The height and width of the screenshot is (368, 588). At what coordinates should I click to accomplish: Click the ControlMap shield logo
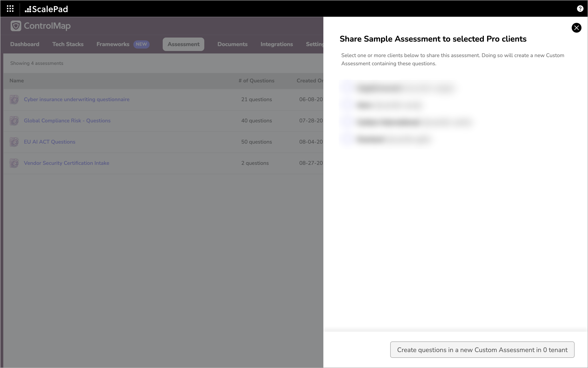(16, 26)
